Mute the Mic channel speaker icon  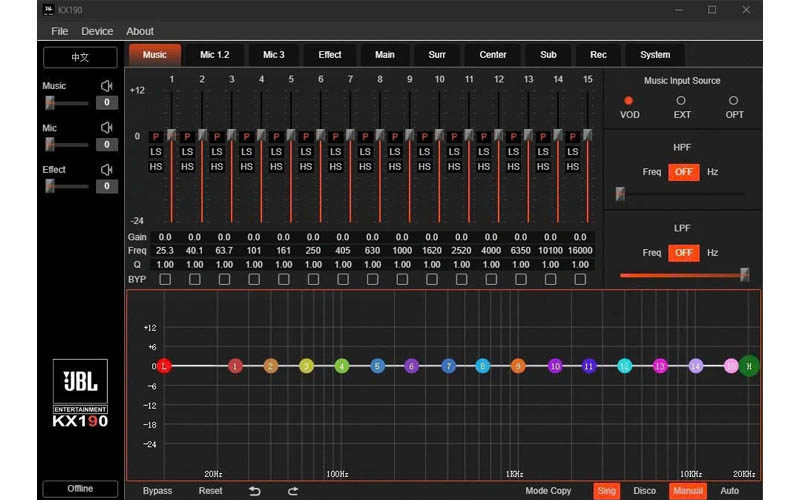(x=106, y=128)
